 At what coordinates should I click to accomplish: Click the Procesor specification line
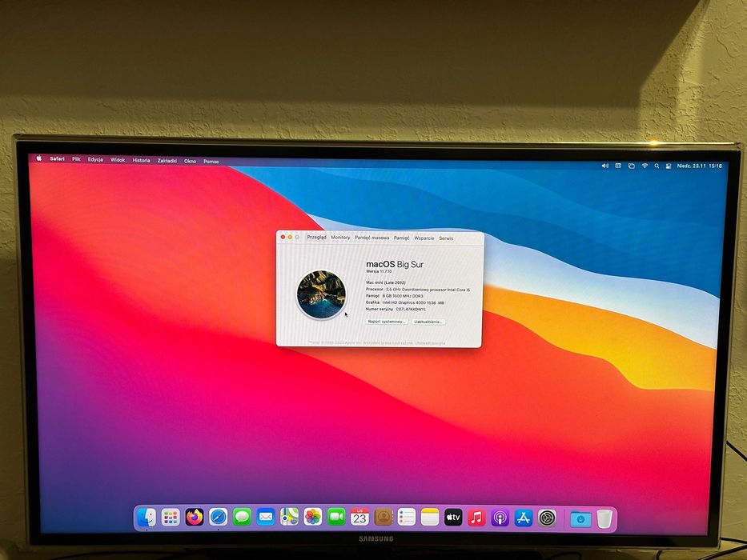[418, 290]
